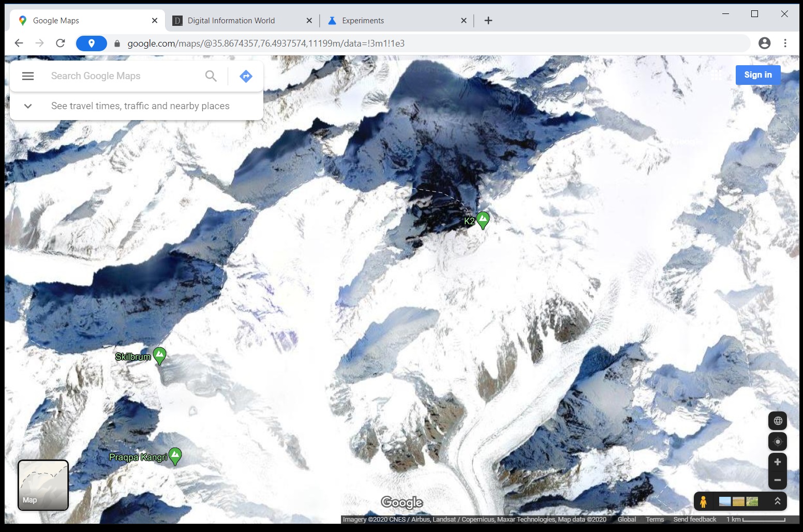803x532 pixels.
Task: Close the Digital Information World tab
Action: (x=309, y=21)
